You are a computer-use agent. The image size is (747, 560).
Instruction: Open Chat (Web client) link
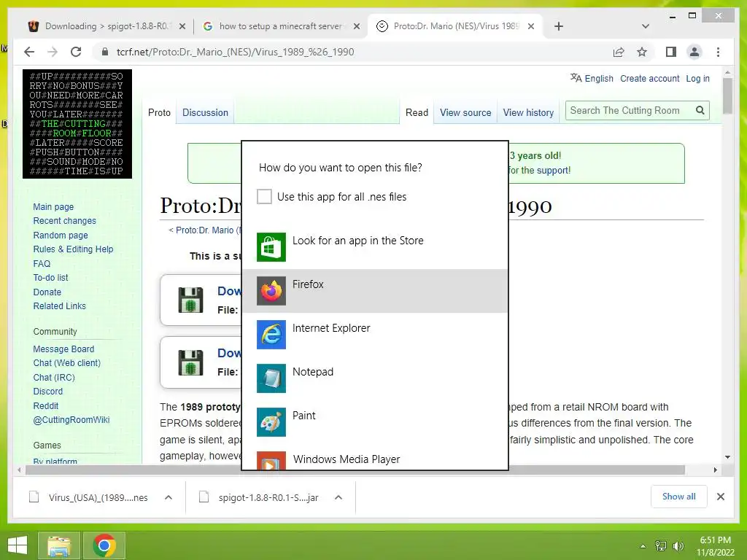point(66,363)
